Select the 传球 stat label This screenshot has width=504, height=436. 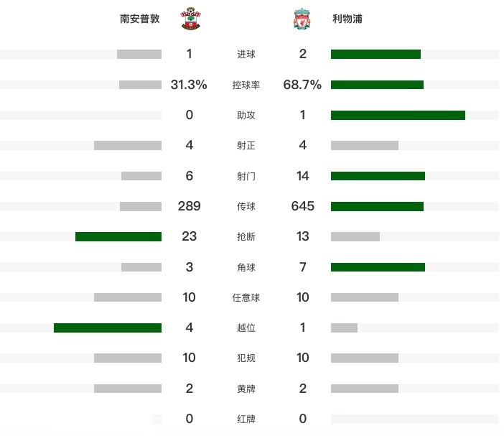(246, 206)
